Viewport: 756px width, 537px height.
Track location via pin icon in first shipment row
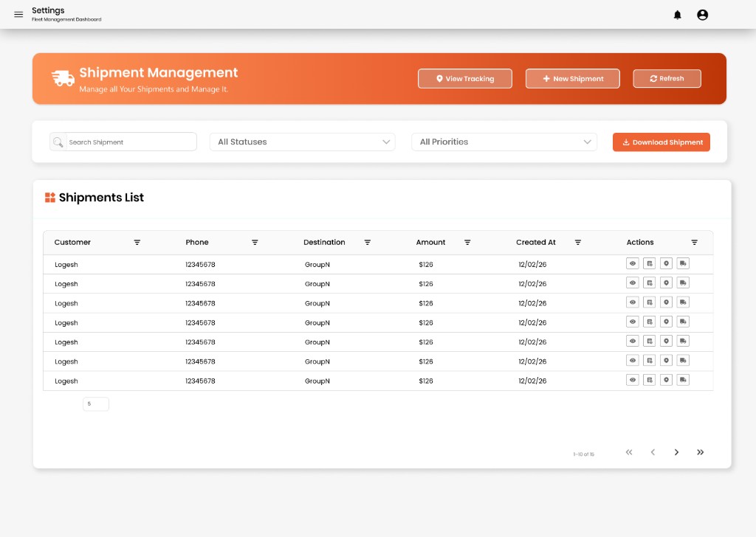[x=667, y=263]
